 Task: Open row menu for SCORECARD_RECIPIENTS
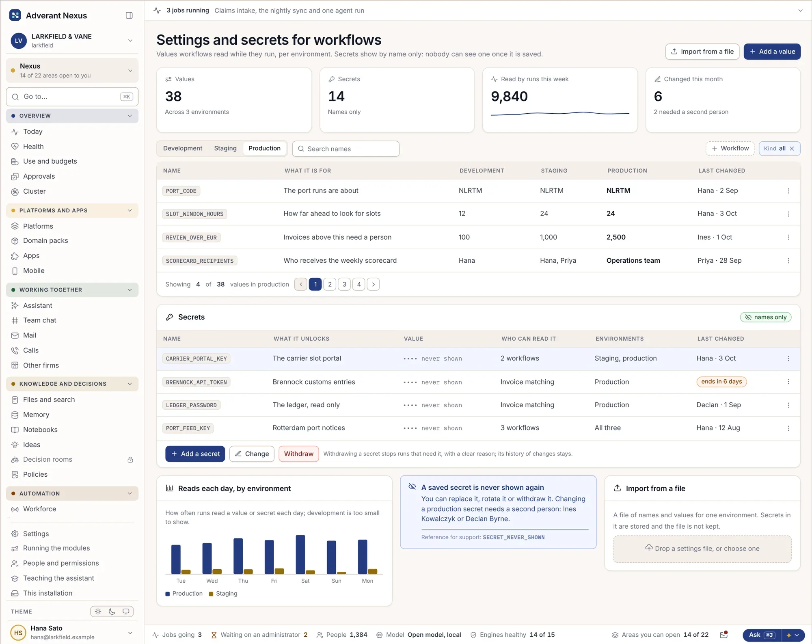(x=788, y=261)
